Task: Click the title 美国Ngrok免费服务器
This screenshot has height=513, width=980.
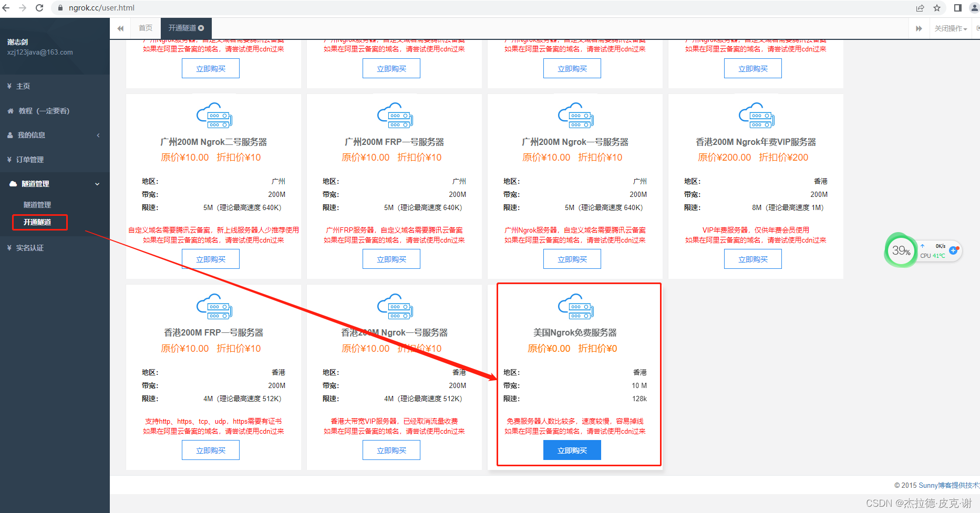Action: [575, 332]
